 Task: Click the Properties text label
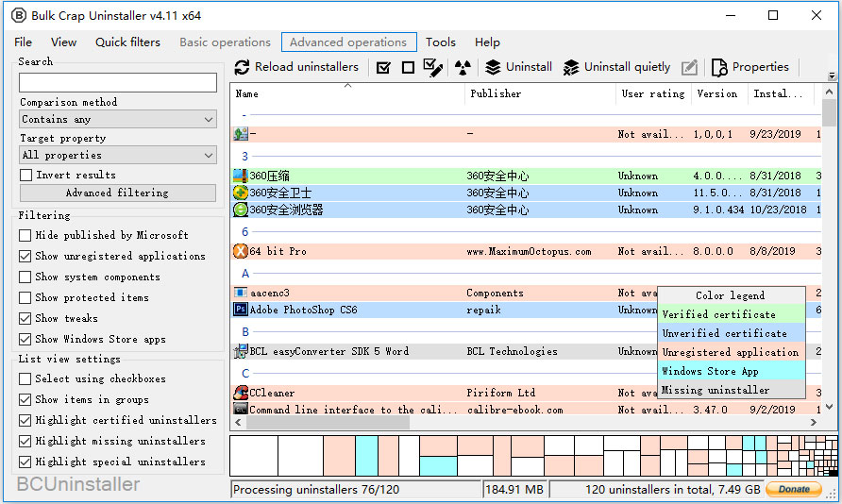click(761, 67)
